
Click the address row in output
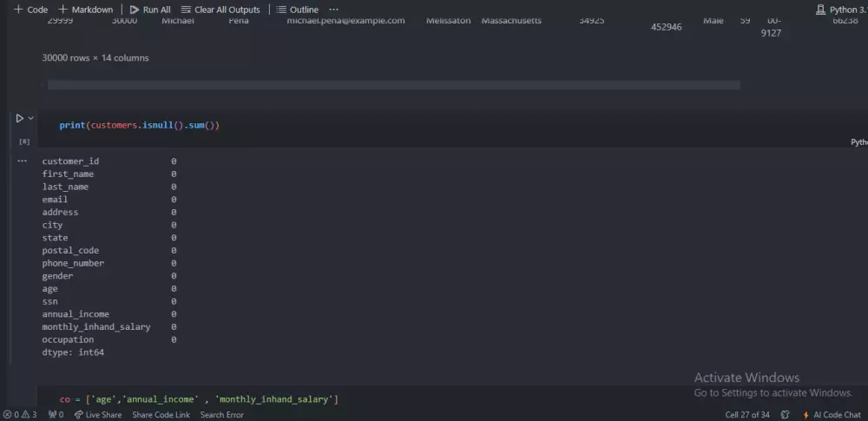tap(109, 212)
